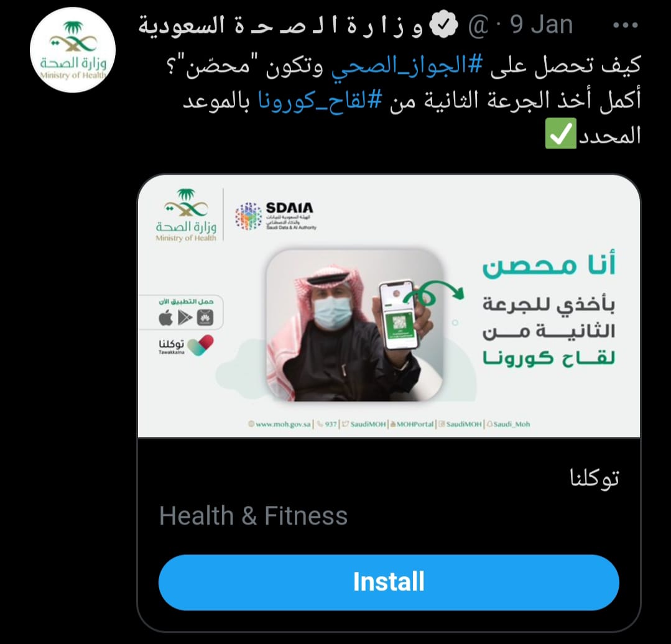The height and width of the screenshot is (644, 671).
Task: Click the green أنا محصن headline in banner
Action: click(x=549, y=265)
